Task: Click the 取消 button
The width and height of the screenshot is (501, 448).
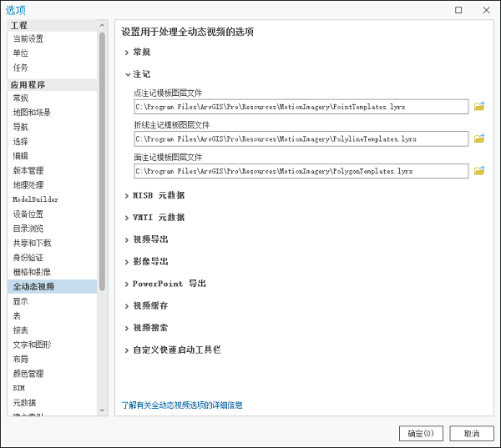Action: [472, 434]
